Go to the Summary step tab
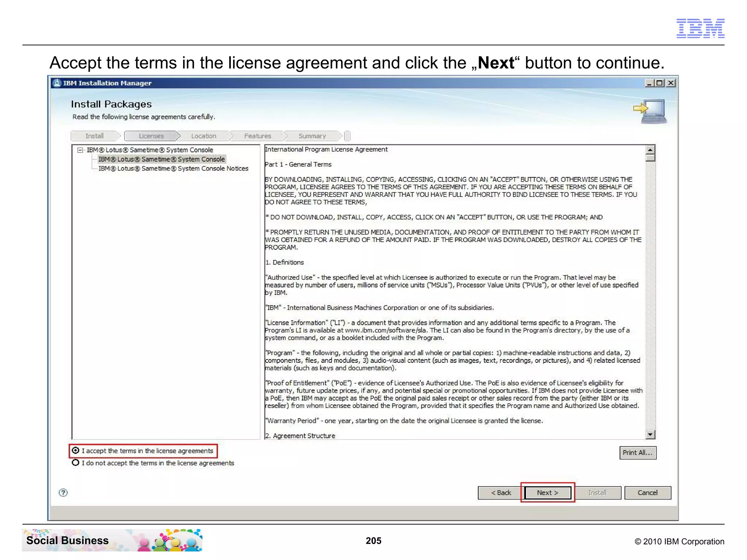 tap(312, 136)
